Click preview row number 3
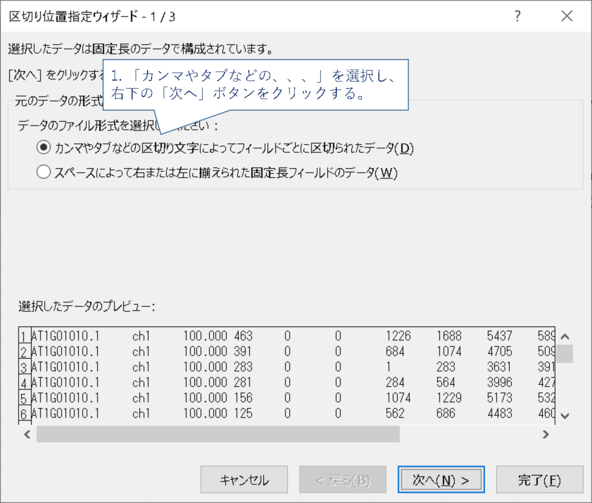Viewport: 592px width, 503px height. [x=24, y=367]
